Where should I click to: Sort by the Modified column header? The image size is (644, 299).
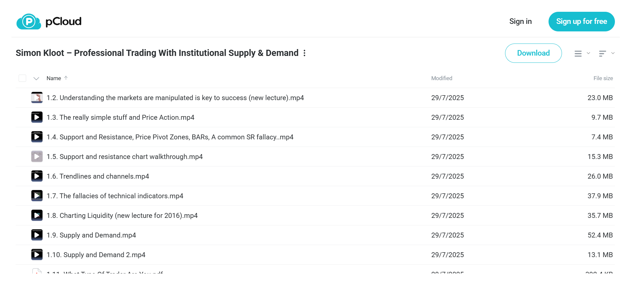[442, 78]
